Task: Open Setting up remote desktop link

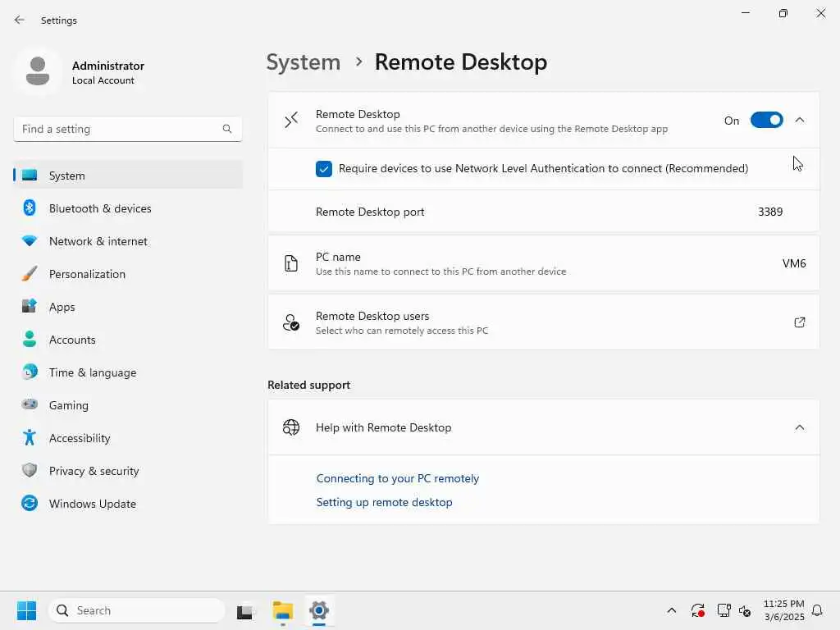Action: 384,503
